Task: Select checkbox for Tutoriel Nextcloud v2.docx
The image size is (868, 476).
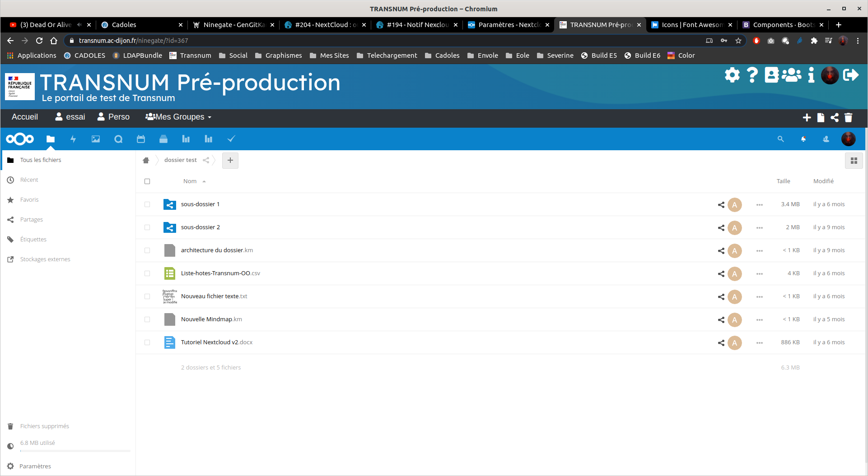Action: 147,342
